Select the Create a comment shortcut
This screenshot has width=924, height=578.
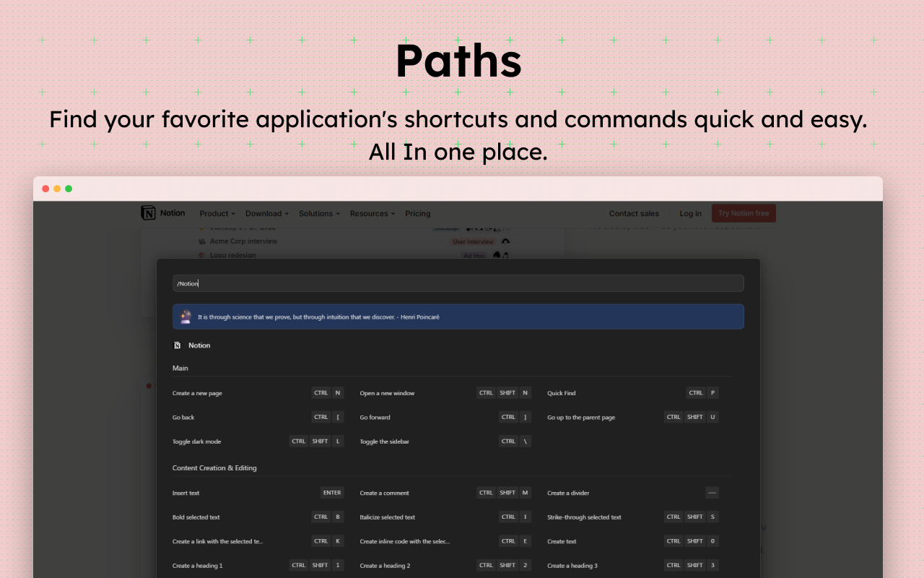(445, 493)
